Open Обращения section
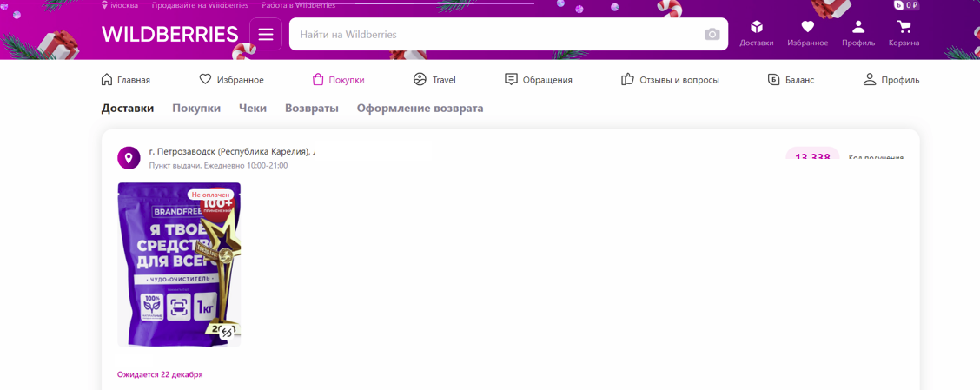The image size is (980, 390). click(538, 80)
